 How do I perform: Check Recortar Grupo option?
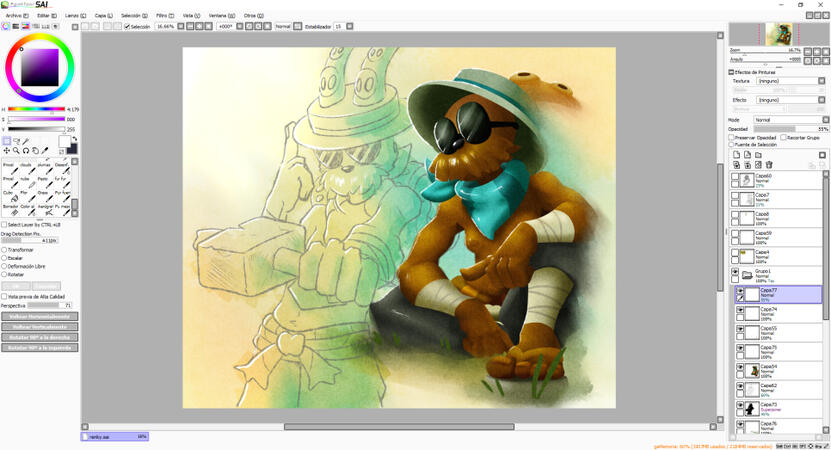tap(783, 137)
